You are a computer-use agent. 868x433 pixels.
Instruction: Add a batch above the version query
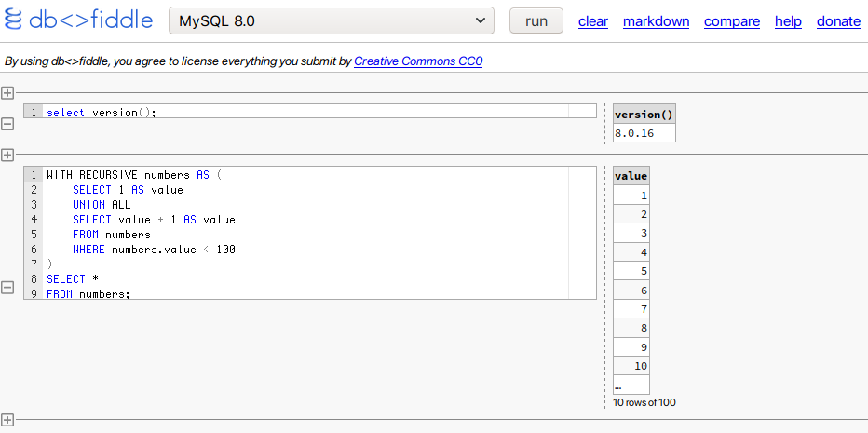[7, 93]
